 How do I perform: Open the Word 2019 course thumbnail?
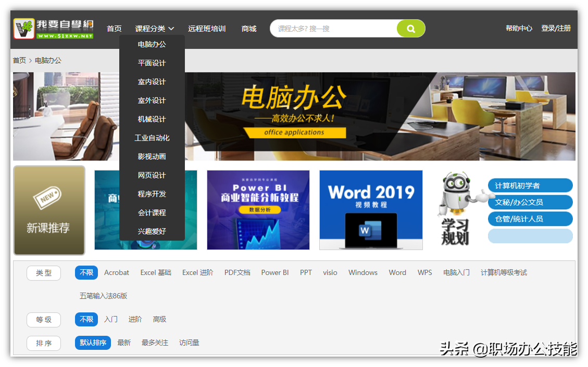(x=371, y=210)
